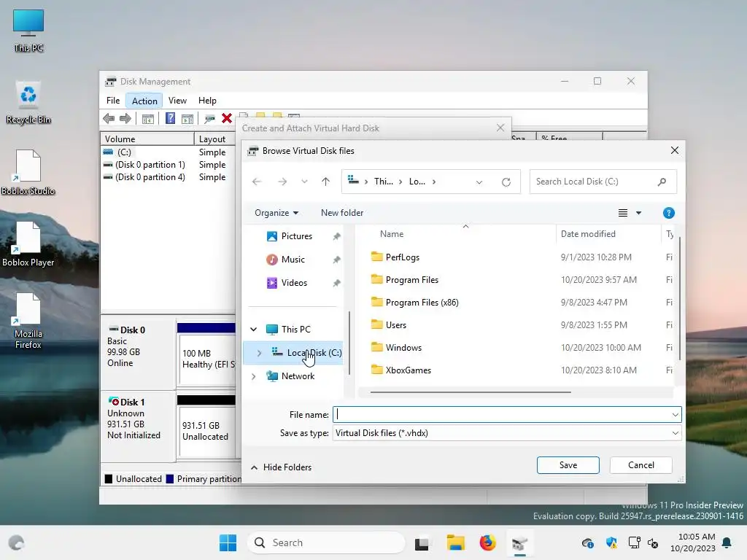
Task: Select the This PC desktop icon
Action: 28,31
